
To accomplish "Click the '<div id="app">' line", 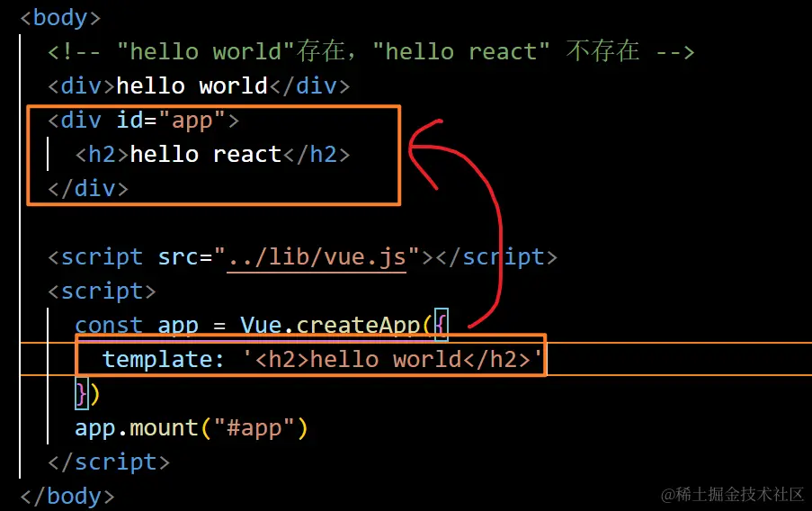I will tap(144, 121).
